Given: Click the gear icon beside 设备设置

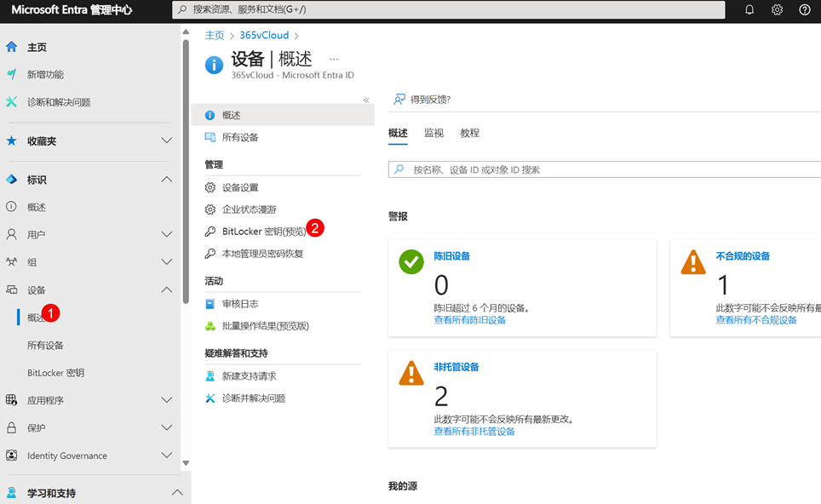Looking at the screenshot, I should [210, 187].
